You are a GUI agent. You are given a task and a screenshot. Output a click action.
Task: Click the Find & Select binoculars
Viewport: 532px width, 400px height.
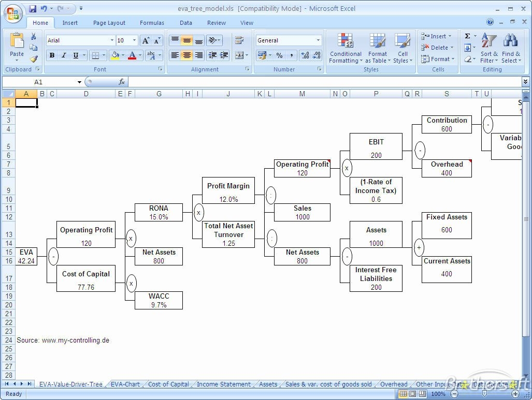pos(511,49)
